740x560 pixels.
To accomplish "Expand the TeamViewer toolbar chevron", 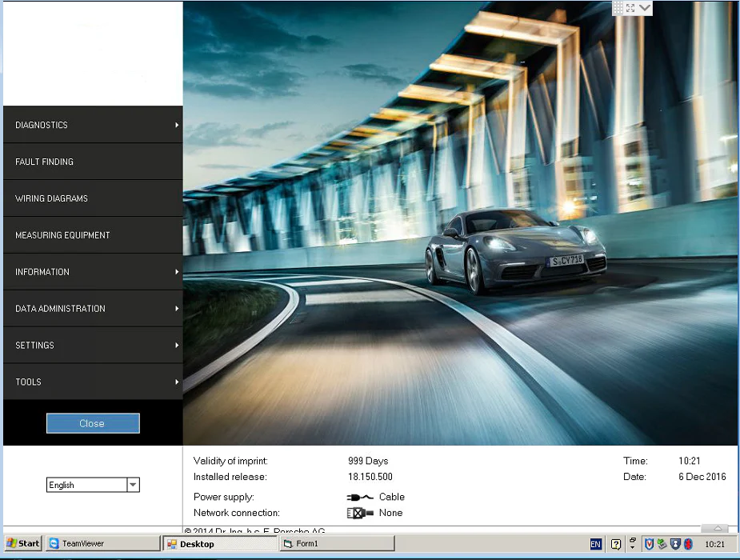I will 645,8.
